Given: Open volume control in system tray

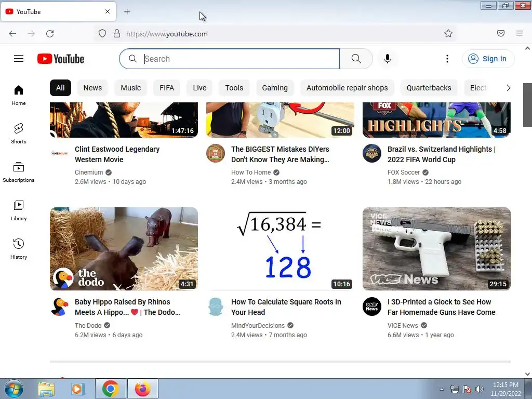Looking at the screenshot, I should 479,389.
